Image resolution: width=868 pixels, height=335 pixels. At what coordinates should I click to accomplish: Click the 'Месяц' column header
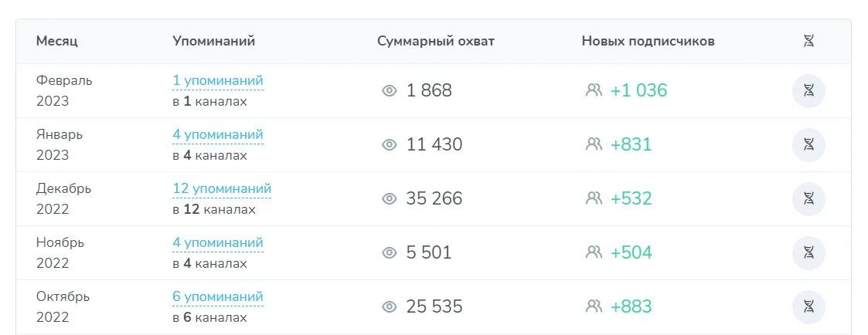56,41
